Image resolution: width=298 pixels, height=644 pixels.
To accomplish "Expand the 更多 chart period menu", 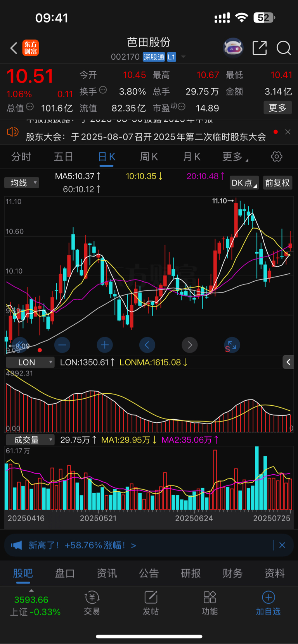I will click(235, 157).
